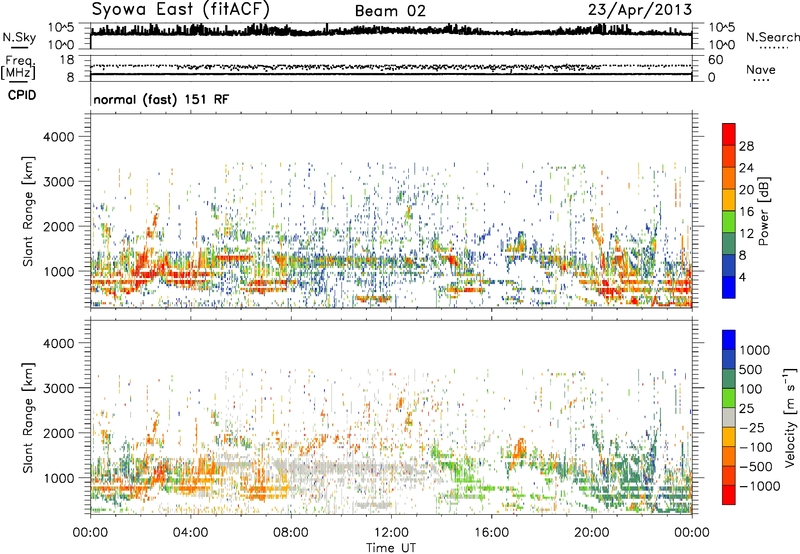Click the '28' tick on the power scale
The image size is (800, 554).
746,146
